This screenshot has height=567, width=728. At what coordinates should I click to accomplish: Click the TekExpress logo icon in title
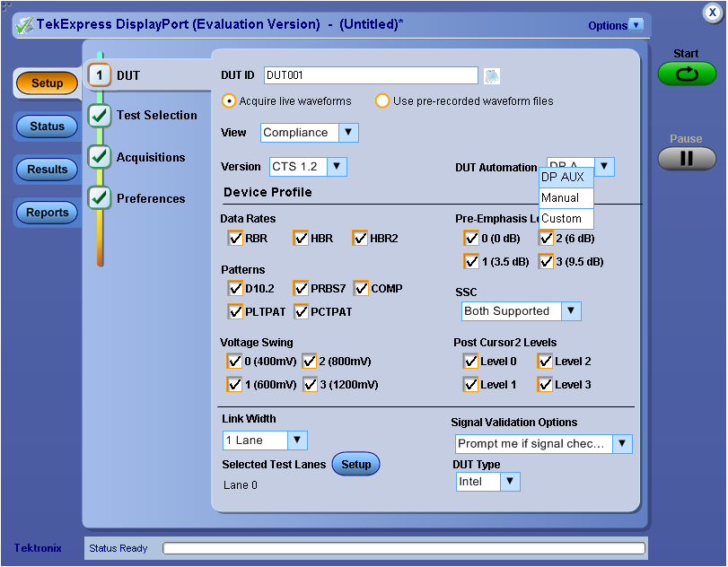[x=24, y=25]
